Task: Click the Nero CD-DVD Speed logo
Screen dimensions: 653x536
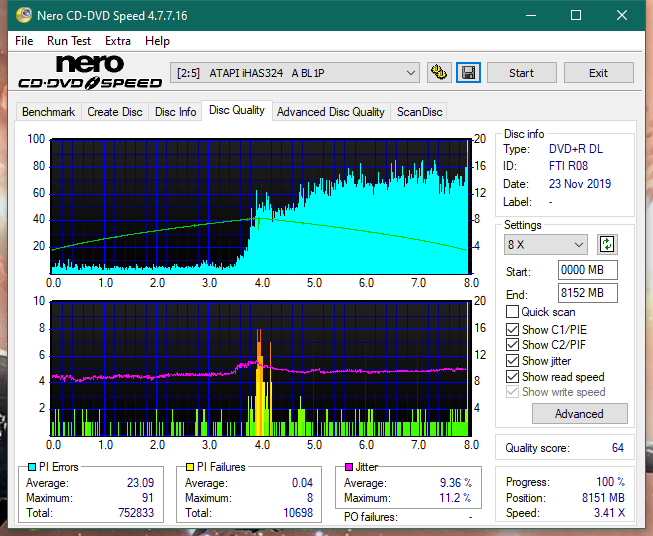Action: pos(90,72)
